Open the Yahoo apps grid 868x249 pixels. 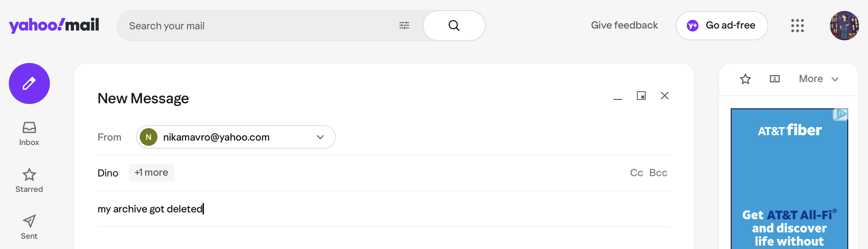(797, 26)
